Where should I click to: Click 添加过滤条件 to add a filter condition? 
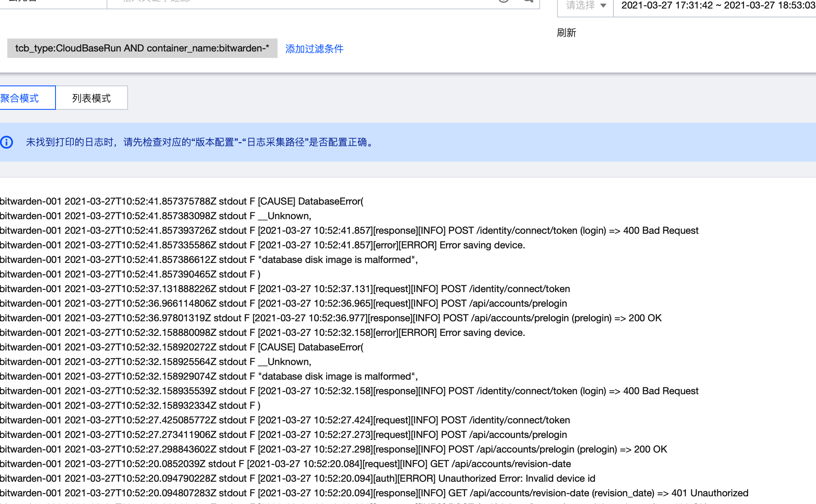tap(314, 49)
